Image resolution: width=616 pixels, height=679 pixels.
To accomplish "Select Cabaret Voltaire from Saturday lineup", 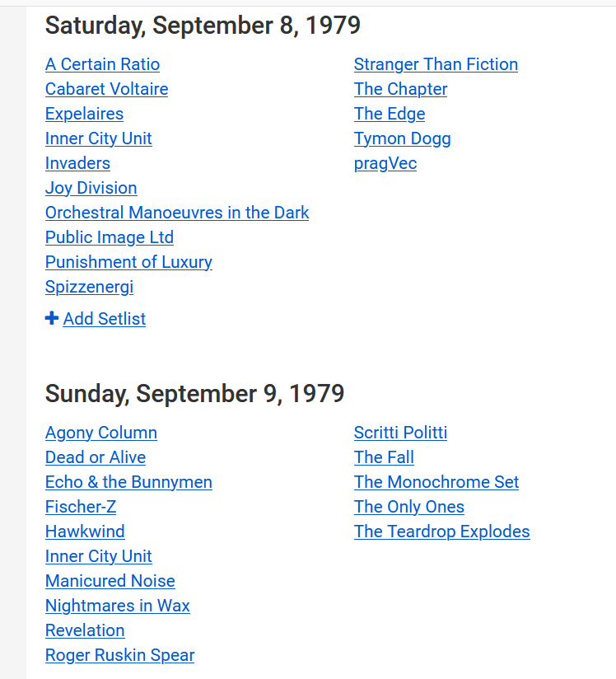I will click(x=107, y=89).
